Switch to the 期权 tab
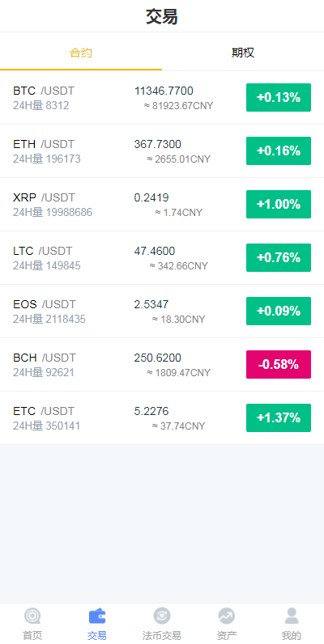Image resolution: width=324 pixels, height=644 pixels. [243, 53]
